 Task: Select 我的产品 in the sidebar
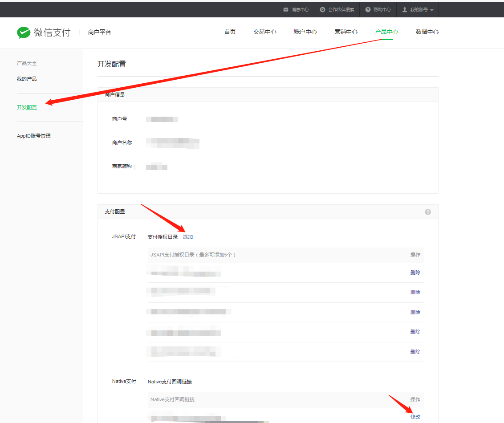pyautogui.click(x=27, y=79)
